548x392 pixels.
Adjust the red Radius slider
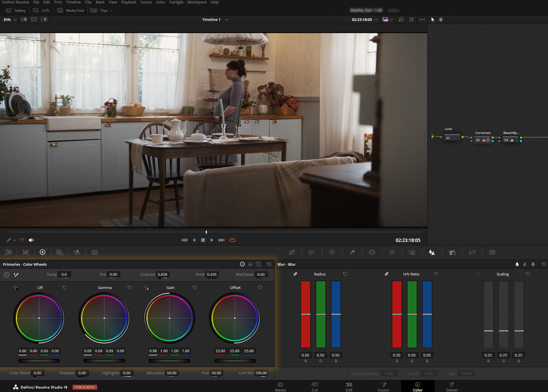pos(306,314)
